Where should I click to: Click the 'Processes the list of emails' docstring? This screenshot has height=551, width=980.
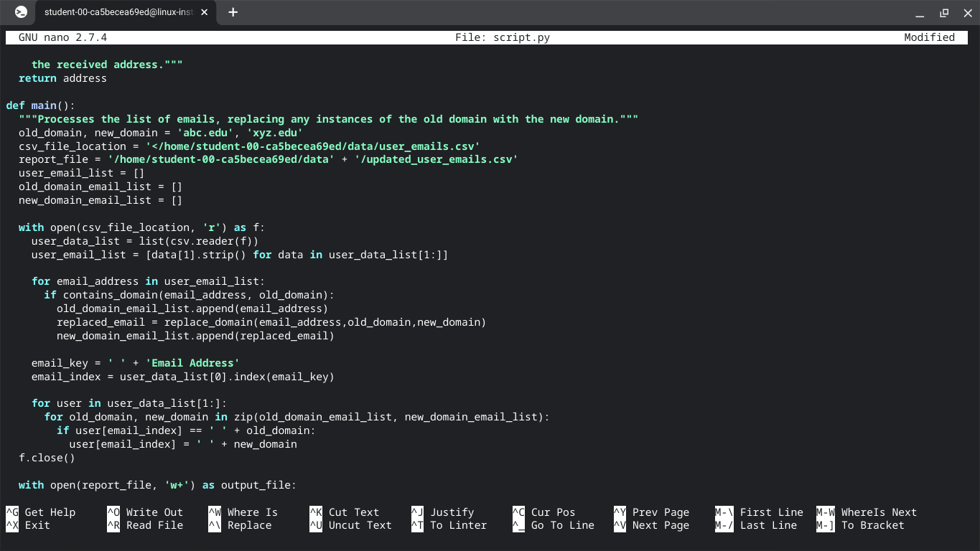coord(329,119)
